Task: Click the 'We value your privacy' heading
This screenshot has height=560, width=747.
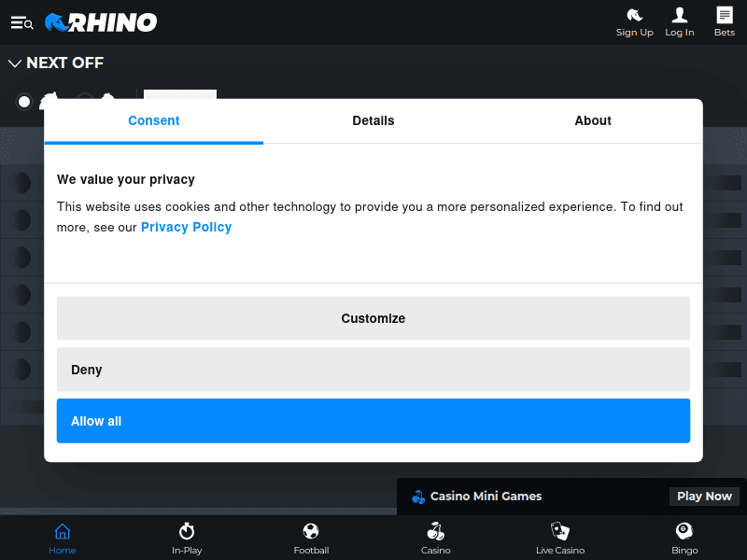Action: 126,179
